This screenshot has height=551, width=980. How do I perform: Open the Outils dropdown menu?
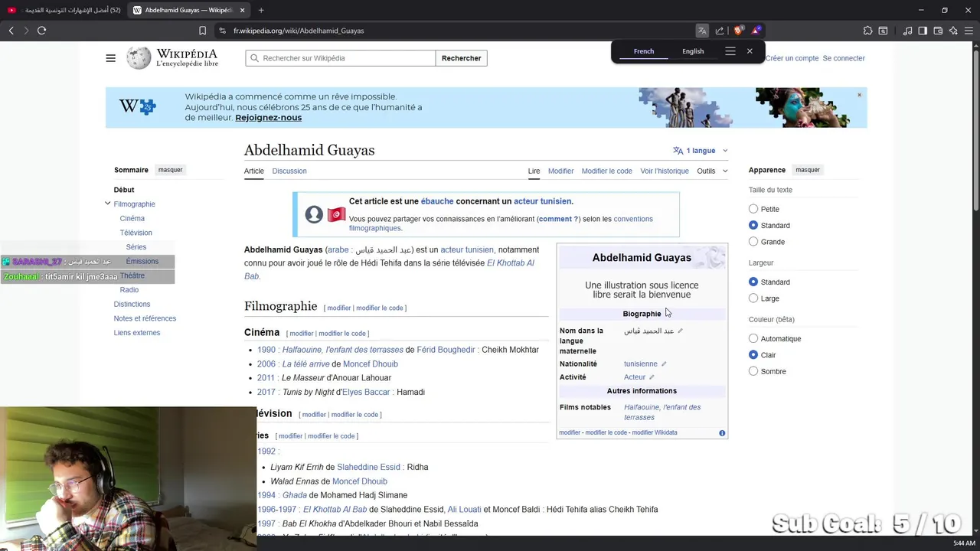click(x=712, y=171)
